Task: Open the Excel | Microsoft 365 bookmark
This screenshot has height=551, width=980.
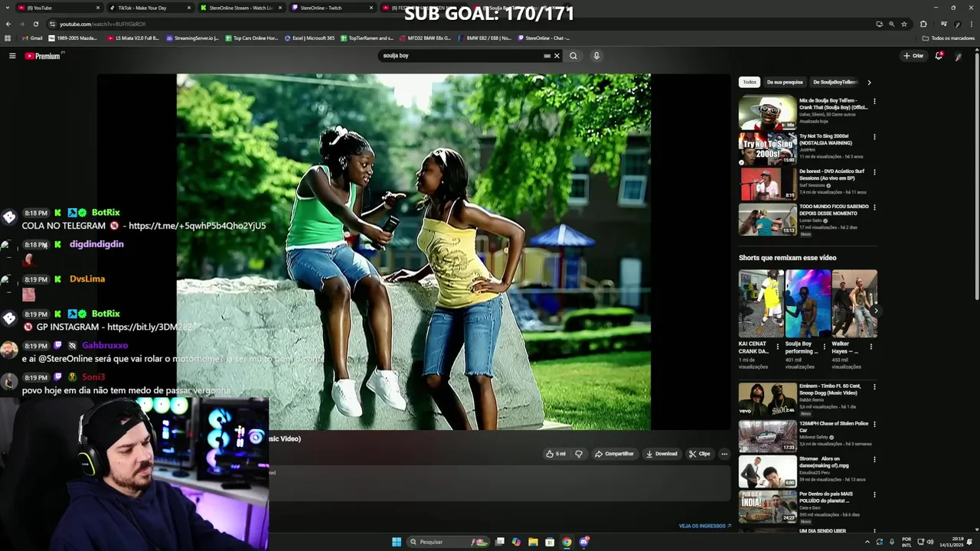Action: (x=309, y=38)
